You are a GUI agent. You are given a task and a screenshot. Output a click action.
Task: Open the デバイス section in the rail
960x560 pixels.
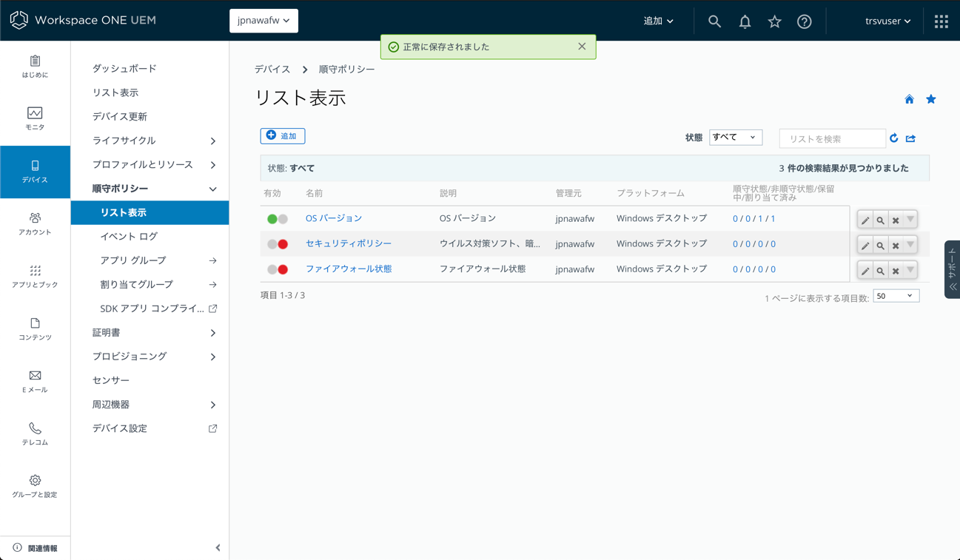pos(35,172)
